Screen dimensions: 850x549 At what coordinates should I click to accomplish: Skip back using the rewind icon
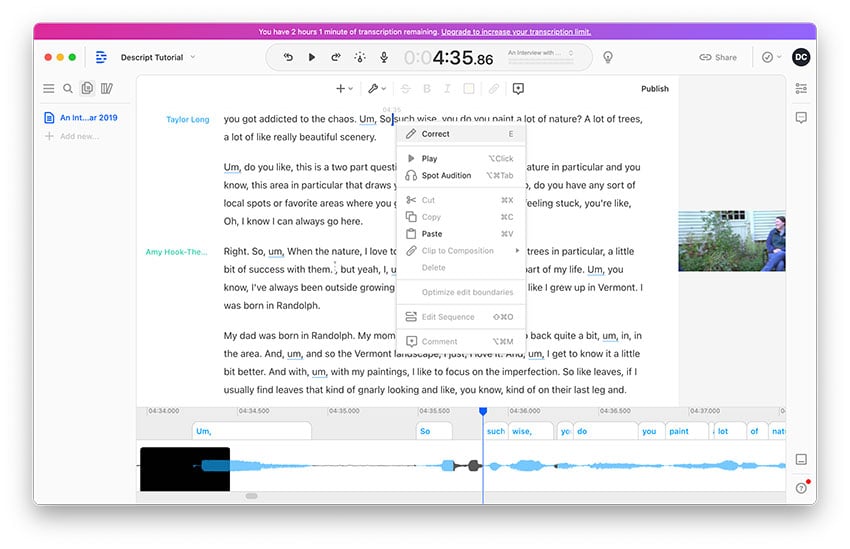(288, 57)
